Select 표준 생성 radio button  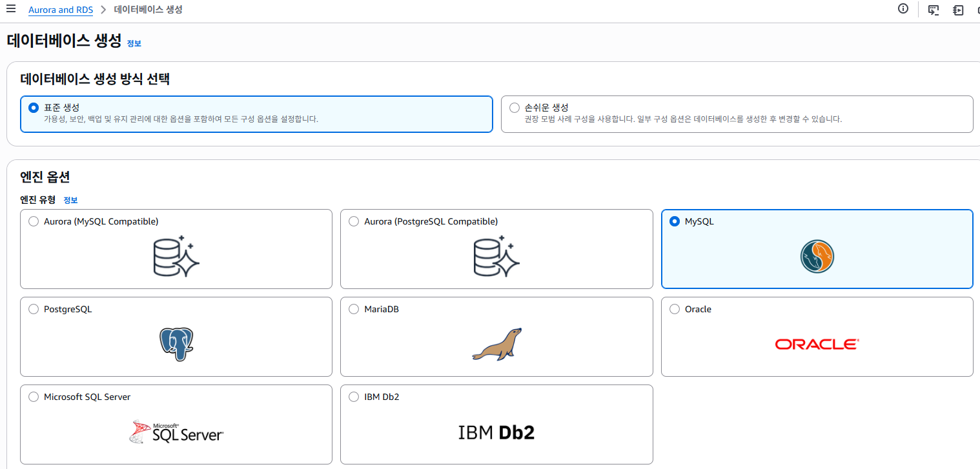point(34,108)
